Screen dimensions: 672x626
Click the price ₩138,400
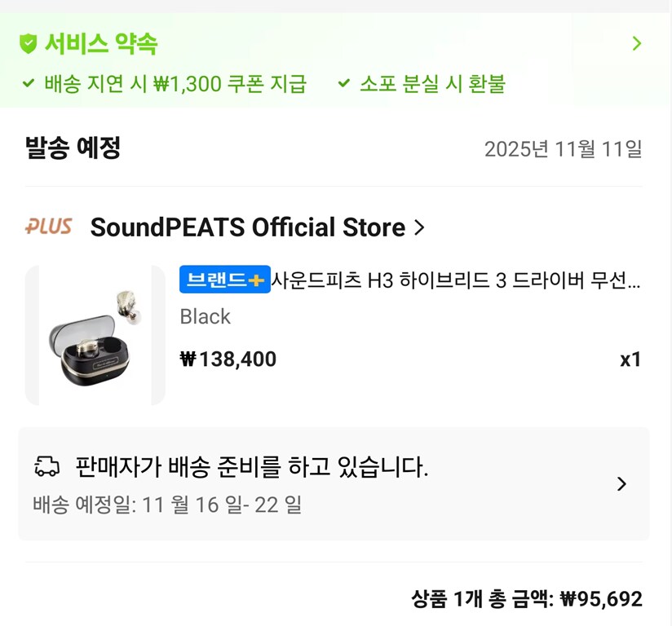(228, 359)
